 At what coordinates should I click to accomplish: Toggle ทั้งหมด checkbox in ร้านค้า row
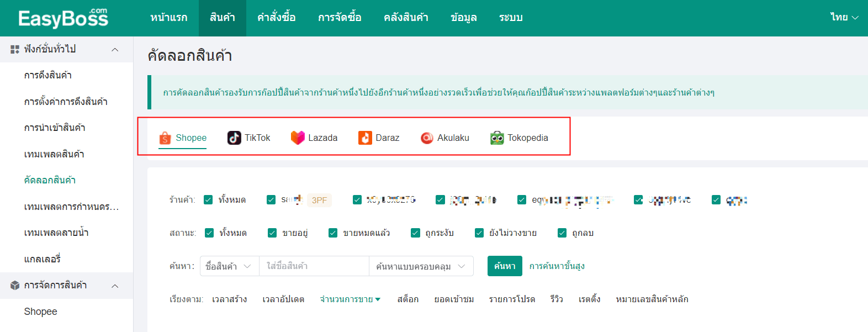pos(208,200)
